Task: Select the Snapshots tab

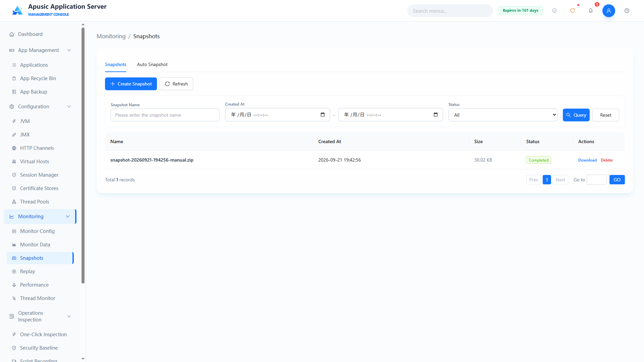Action: 115,64
